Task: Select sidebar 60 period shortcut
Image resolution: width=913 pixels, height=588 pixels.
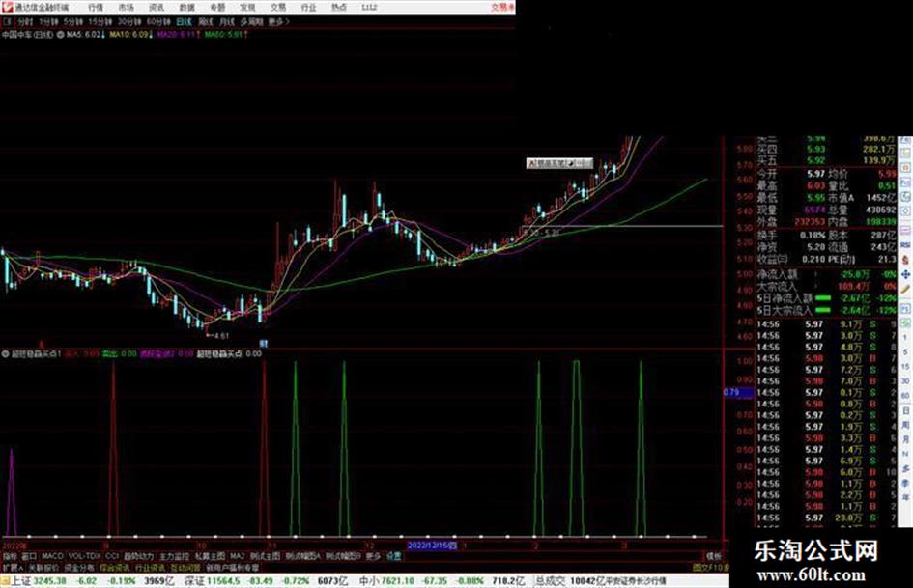Action: tap(906, 396)
